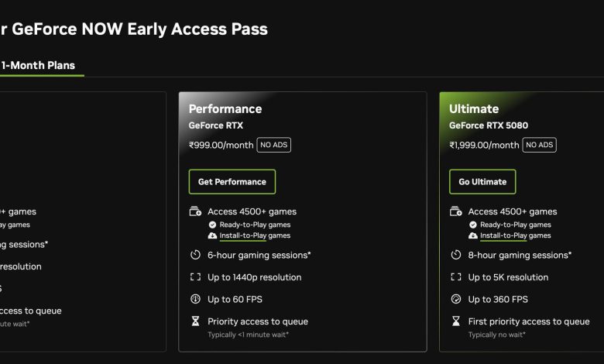Click the Ultimate 360 FPS gauge icon
Viewport: 604px width, 364px height.
click(455, 299)
